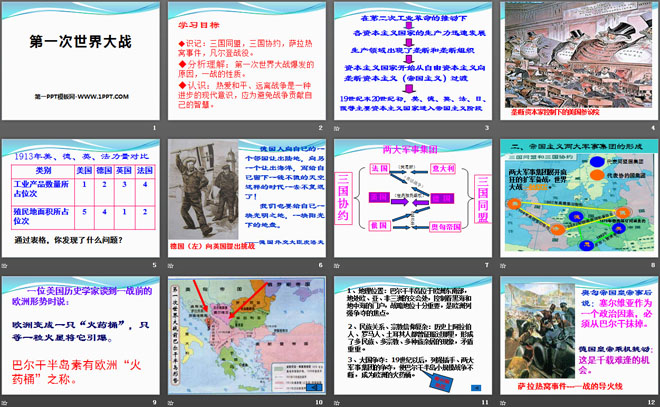Select slide 2 with 学习目标 heading
The image size is (660, 407).
pos(247,61)
